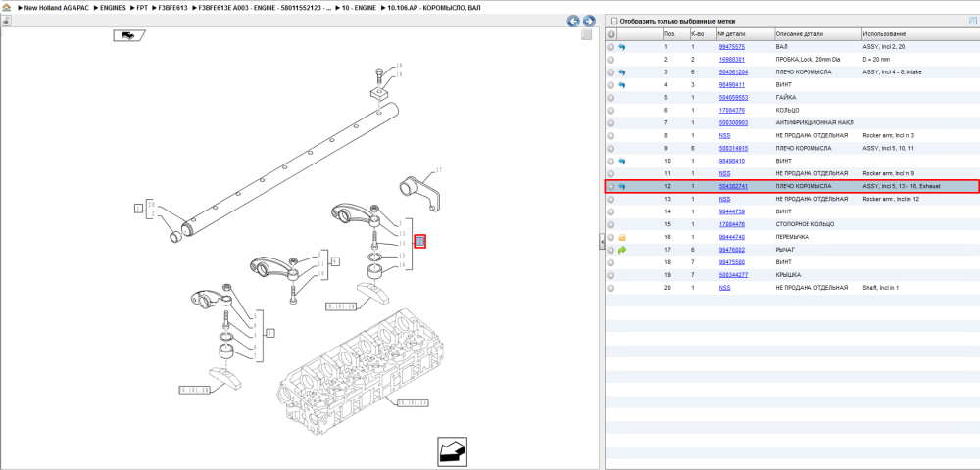Click the blue arrow icon in the ВАЛ row

pos(622,47)
